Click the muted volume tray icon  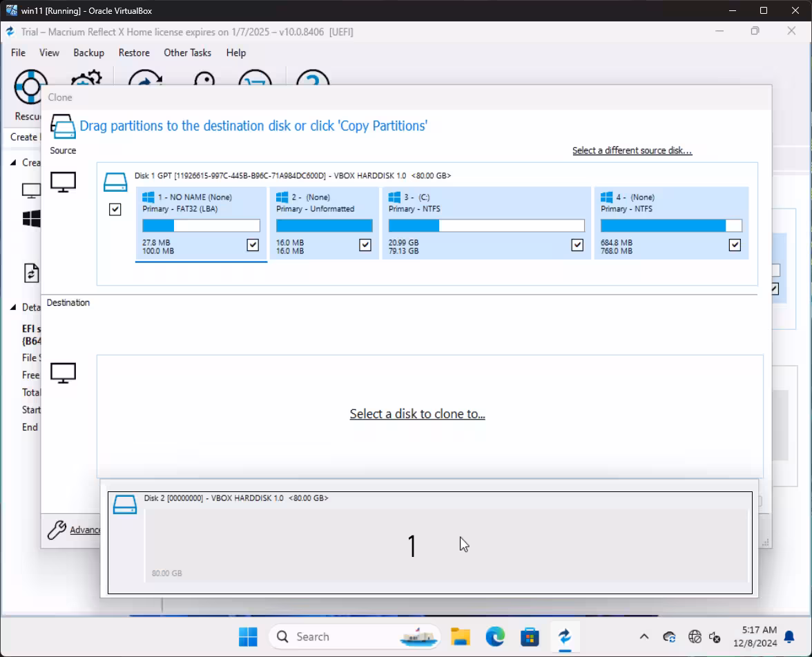(x=715, y=637)
